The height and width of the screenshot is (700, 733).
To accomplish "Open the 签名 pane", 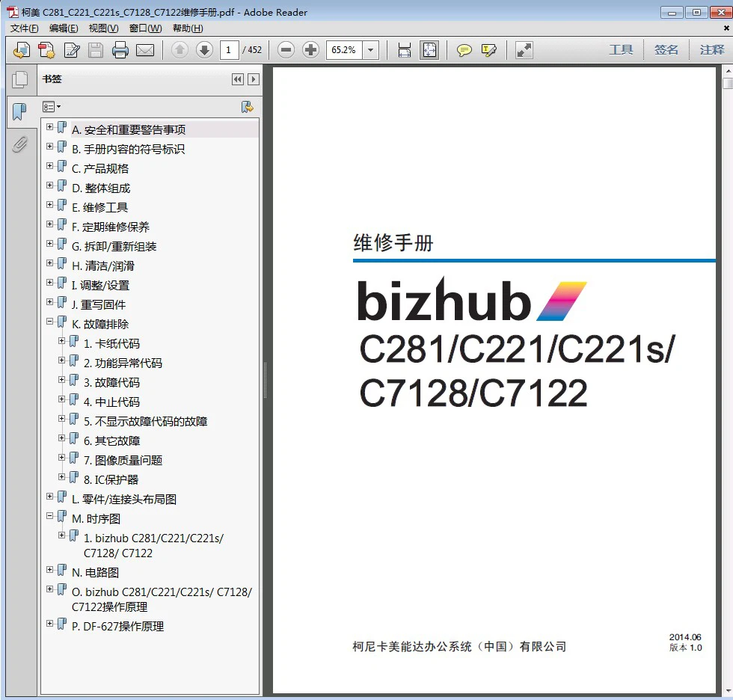I will click(666, 49).
